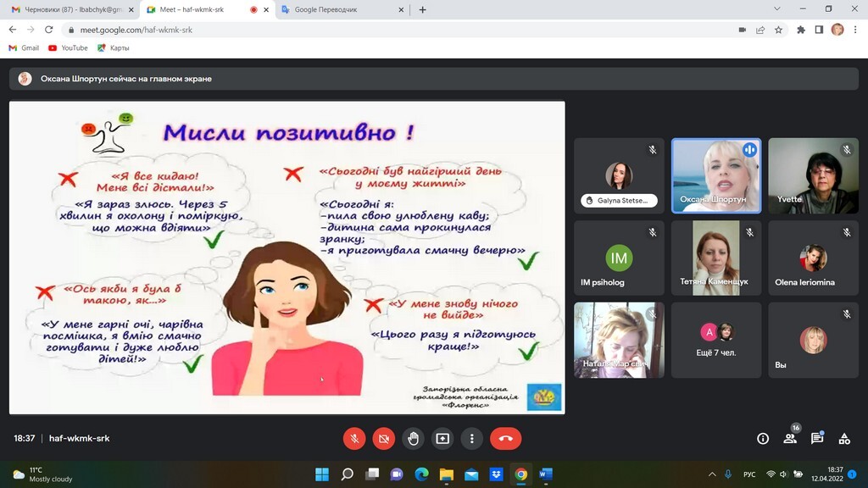868x488 pixels.
Task: Open the microphone tray icon
Action: point(728,474)
